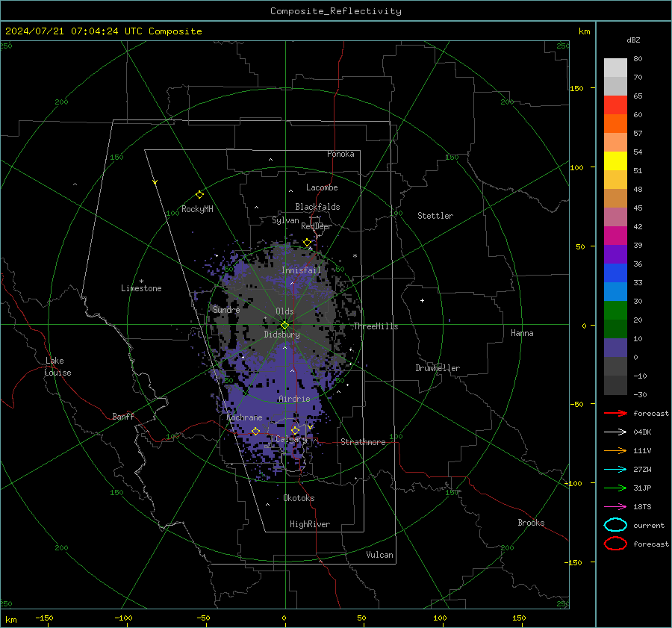Click the 111V legend text
This screenshot has width=672, height=628.
(642, 450)
